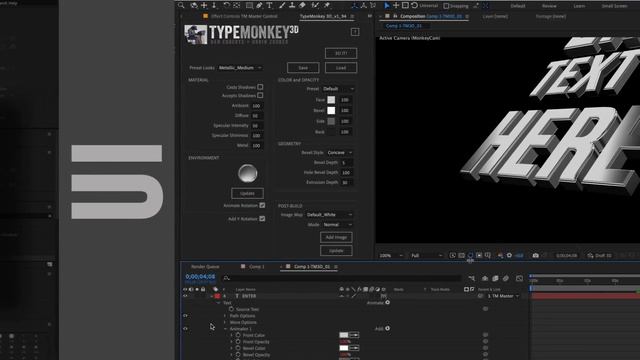The width and height of the screenshot is (640, 360).
Task: Toggle the Source Text stopwatch
Action: pos(231,309)
